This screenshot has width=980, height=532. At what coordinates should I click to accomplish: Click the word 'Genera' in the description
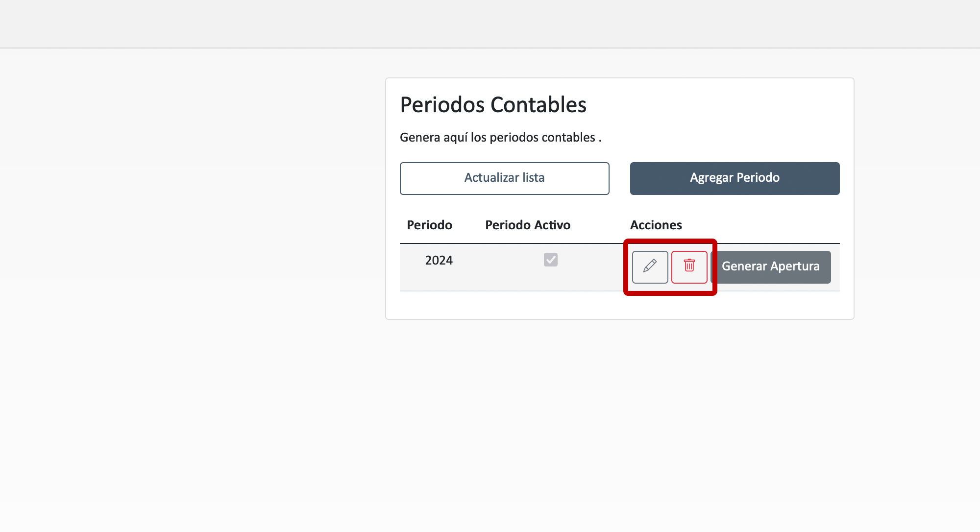(420, 138)
